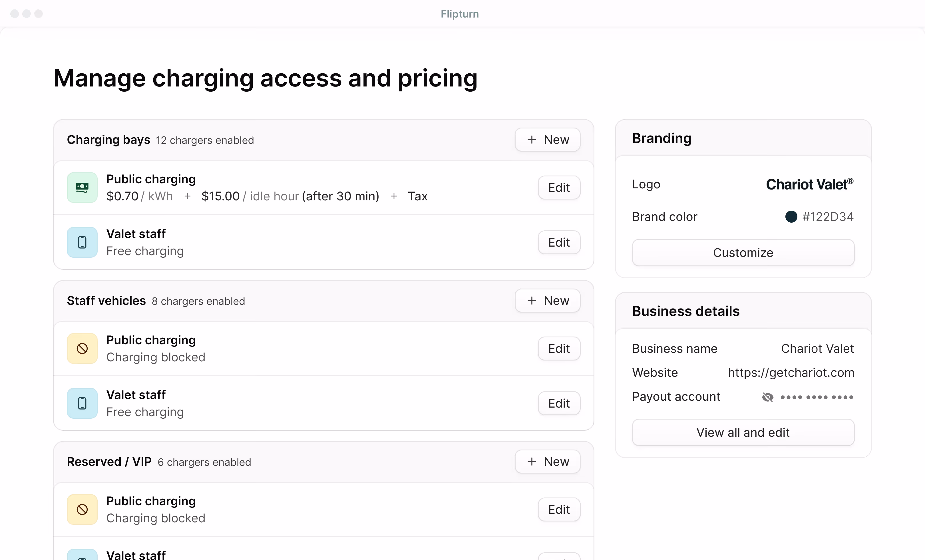
Task: Collapse the Staff vehicles section
Action: (106, 300)
